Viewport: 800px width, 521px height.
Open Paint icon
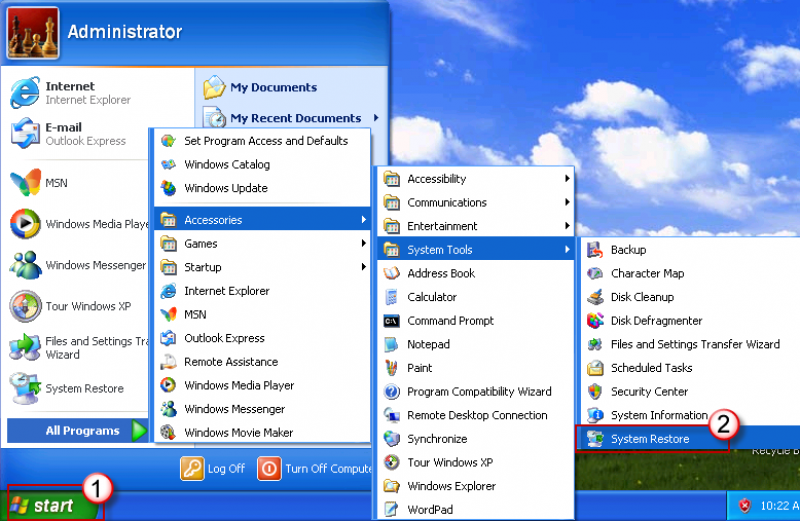pyautogui.click(x=391, y=368)
